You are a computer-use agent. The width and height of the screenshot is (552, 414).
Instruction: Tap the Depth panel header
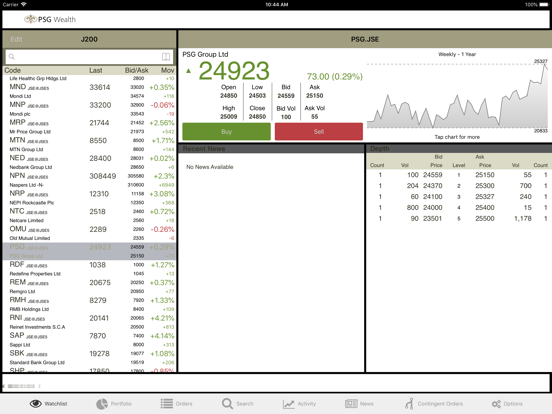[x=459, y=149]
